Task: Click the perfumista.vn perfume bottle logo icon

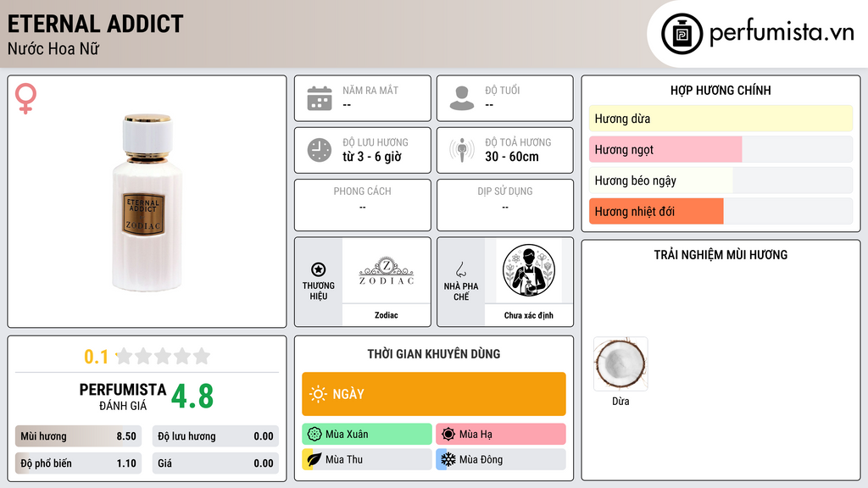Action: pyautogui.click(x=682, y=34)
